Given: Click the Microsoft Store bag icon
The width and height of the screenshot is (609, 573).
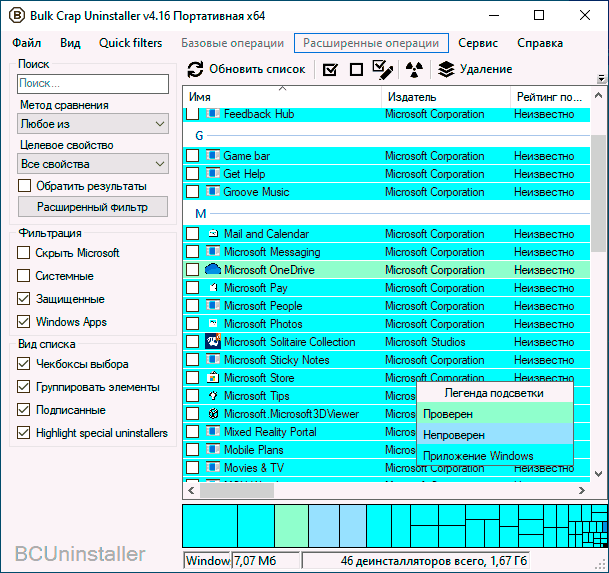Looking at the screenshot, I should click(x=213, y=378).
